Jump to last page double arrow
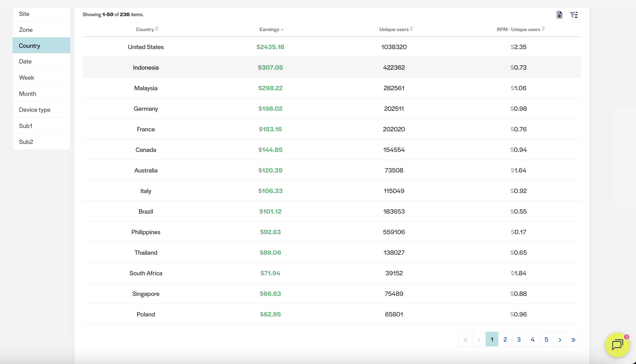Viewport: 636px width, 364px height. pos(573,340)
